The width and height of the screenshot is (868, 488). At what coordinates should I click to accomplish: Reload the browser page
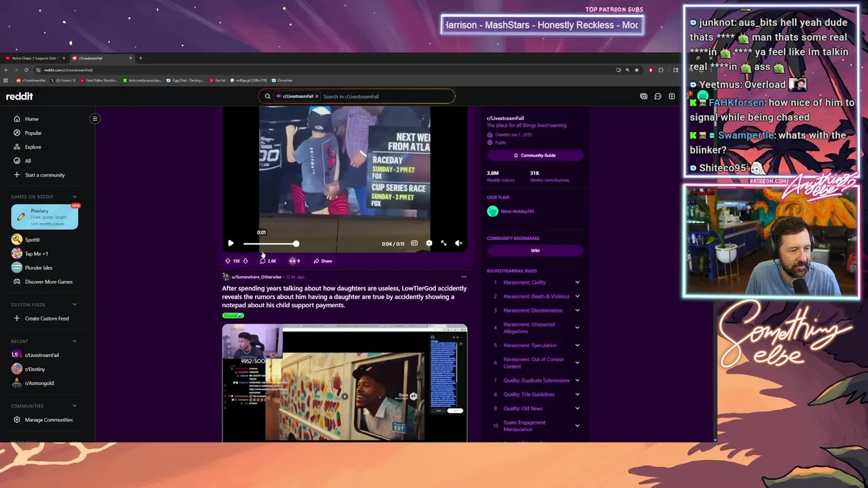pyautogui.click(x=26, y=70)
